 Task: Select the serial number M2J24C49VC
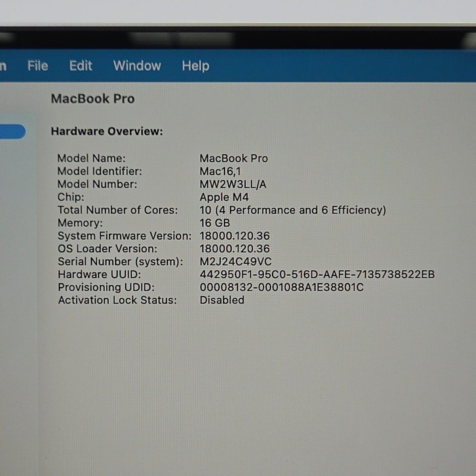coord(236,262)
